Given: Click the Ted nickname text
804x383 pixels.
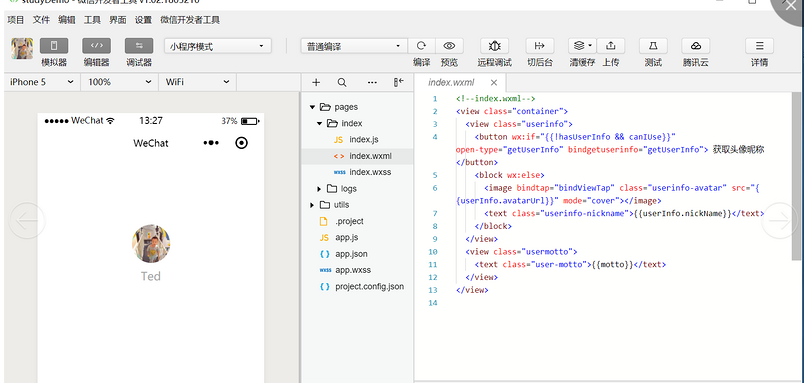Looking at the screenshot, I should click(x=151, y=276).
